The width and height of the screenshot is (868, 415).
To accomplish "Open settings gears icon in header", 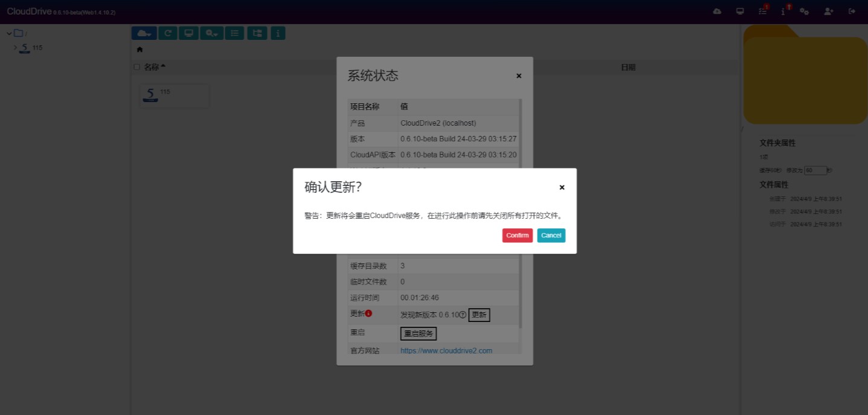I will (x=805, y=11).
